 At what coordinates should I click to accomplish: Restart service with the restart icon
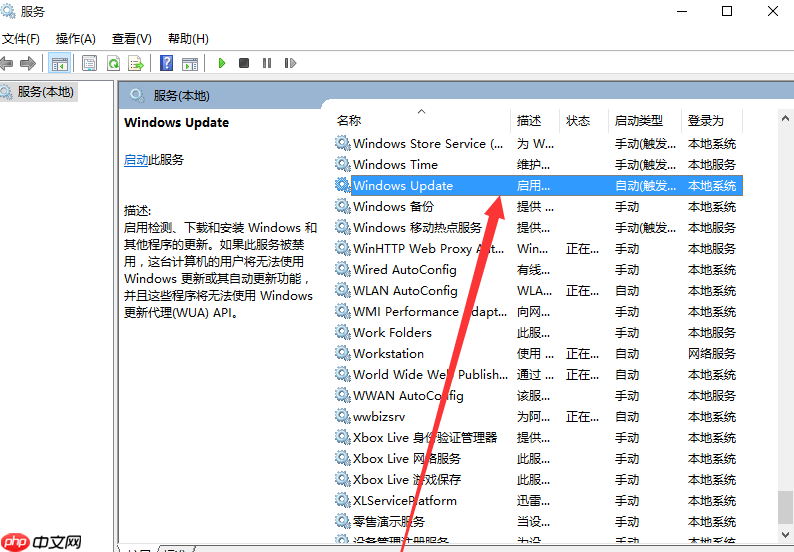290,63
